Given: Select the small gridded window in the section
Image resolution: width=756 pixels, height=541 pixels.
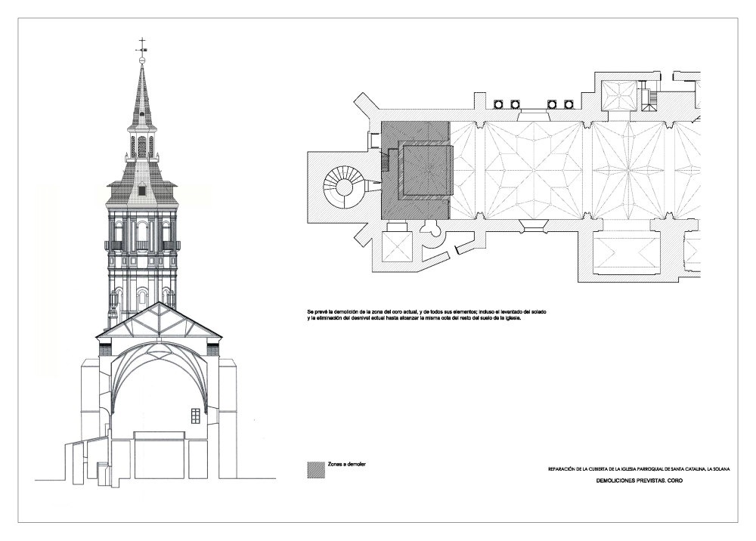Looking at the screenshot, I should point(196,416).
